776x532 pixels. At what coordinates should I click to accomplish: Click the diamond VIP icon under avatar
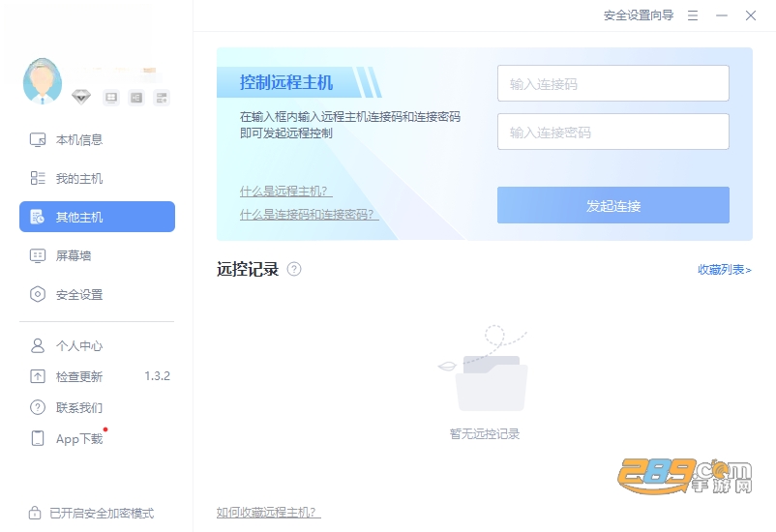click(80, 97)
